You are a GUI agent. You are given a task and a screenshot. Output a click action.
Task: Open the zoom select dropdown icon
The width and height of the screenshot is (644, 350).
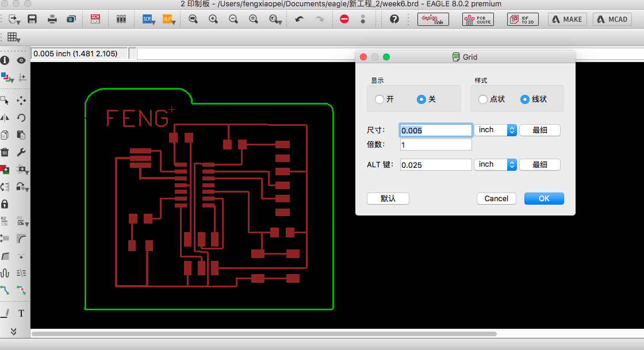click(275, 19)
